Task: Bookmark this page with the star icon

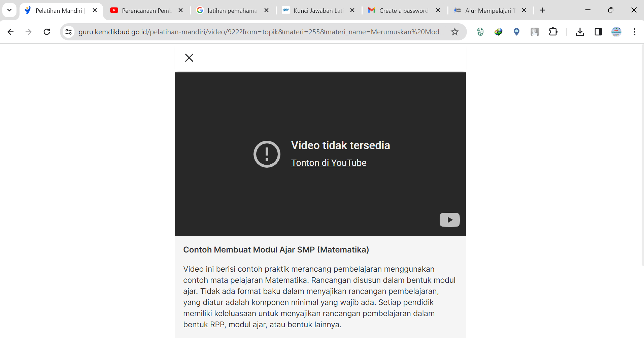Action: (455, 32)
